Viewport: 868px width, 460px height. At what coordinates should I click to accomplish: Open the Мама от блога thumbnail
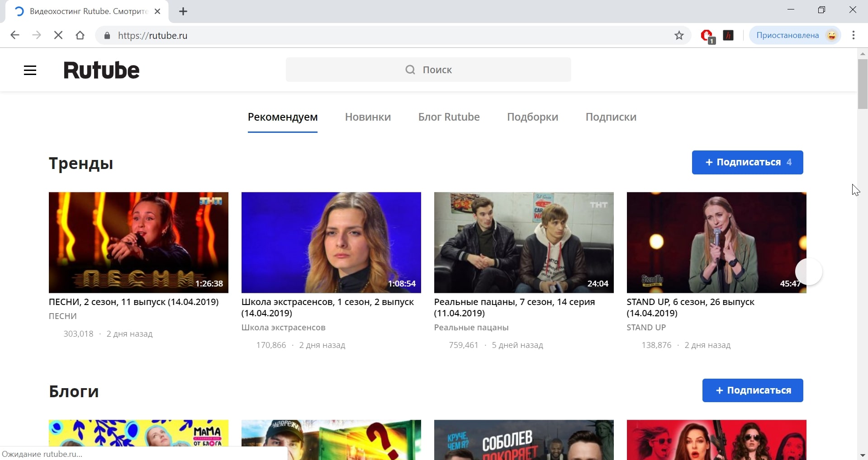tap(138, 433)
